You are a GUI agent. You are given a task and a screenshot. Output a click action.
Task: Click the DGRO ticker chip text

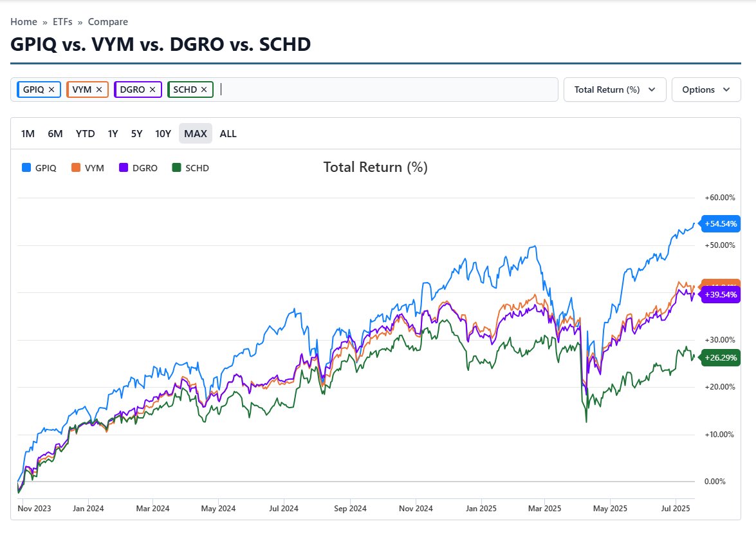click(132, 89)
